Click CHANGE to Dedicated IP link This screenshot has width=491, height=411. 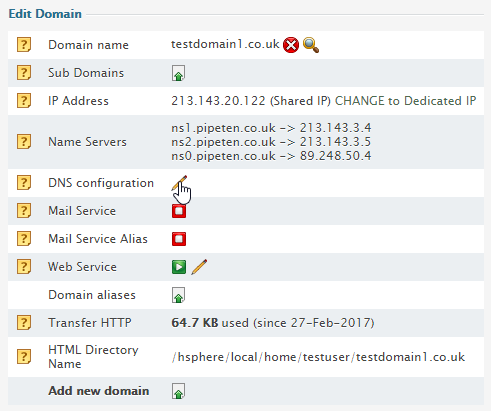(x=405, y=101)
